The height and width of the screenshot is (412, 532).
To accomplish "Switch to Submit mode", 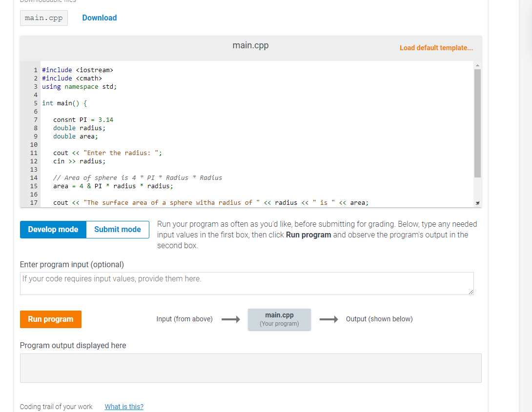I will [x=117, y=229].
